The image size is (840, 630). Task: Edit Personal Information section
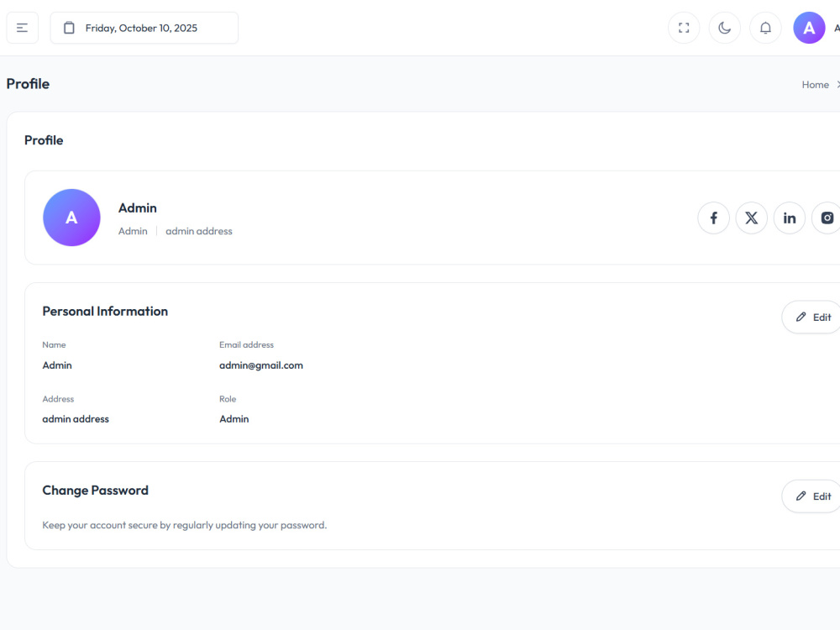[x=811, y=318]
